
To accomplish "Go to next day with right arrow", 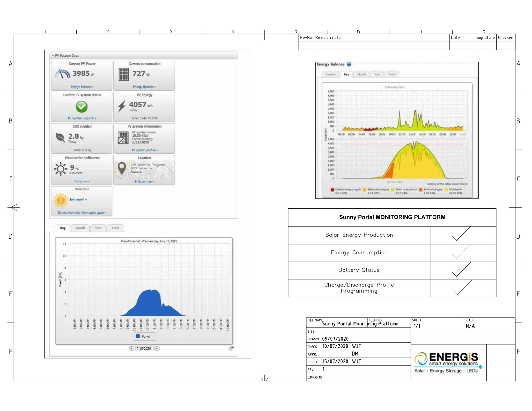I will coord(157,348).
